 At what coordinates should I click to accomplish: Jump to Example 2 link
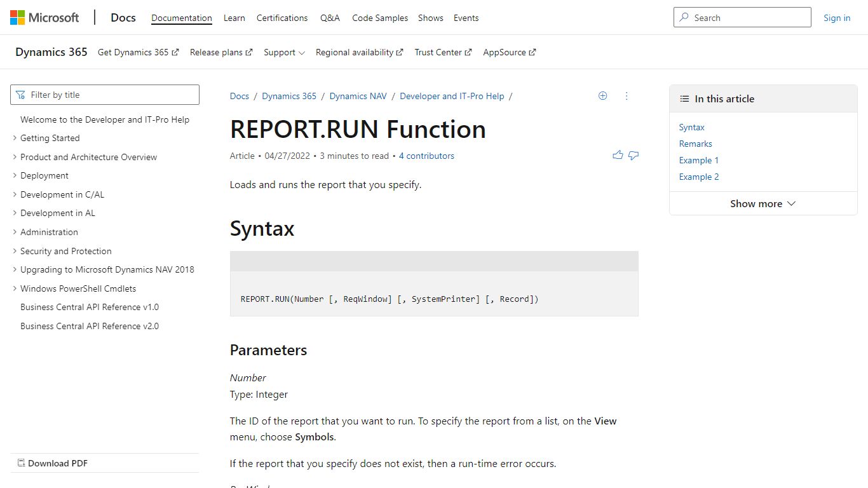tap(699, 177)
